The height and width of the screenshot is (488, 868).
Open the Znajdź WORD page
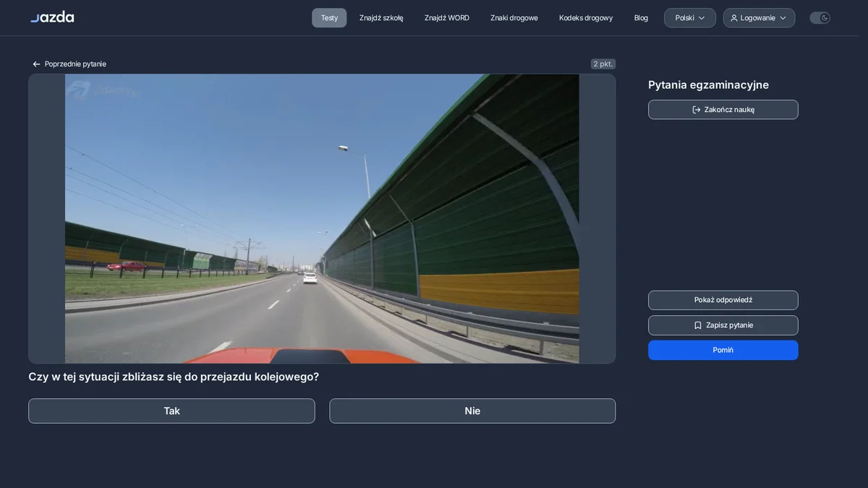coord(447,18)
